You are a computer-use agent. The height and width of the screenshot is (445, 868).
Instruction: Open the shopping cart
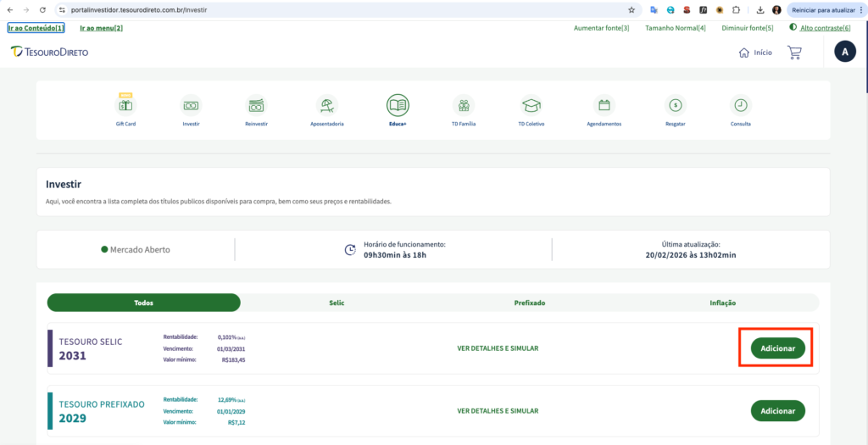(x=794, y=53)
